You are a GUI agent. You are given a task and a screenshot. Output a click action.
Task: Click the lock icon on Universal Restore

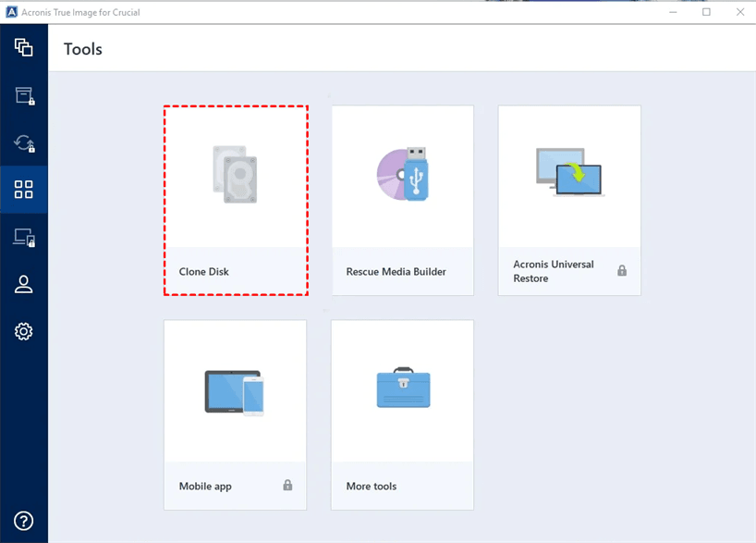pos(622,271)
